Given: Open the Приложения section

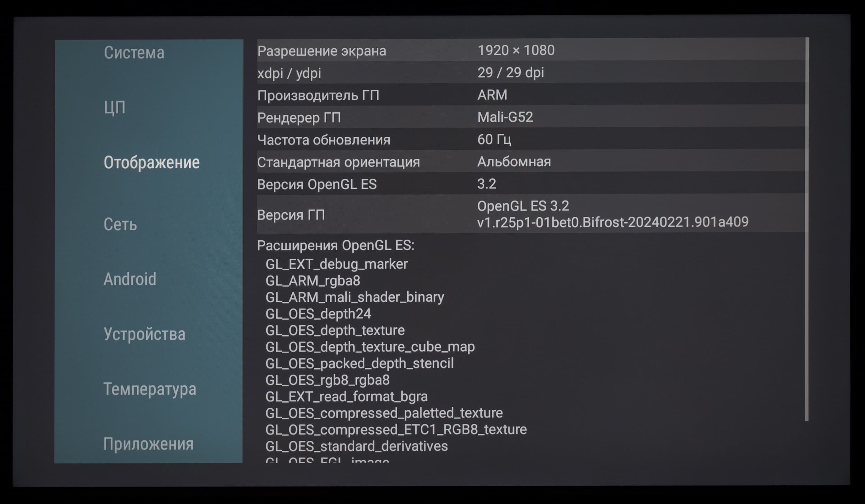Looking at the screenshot, I should click(148, 444).
